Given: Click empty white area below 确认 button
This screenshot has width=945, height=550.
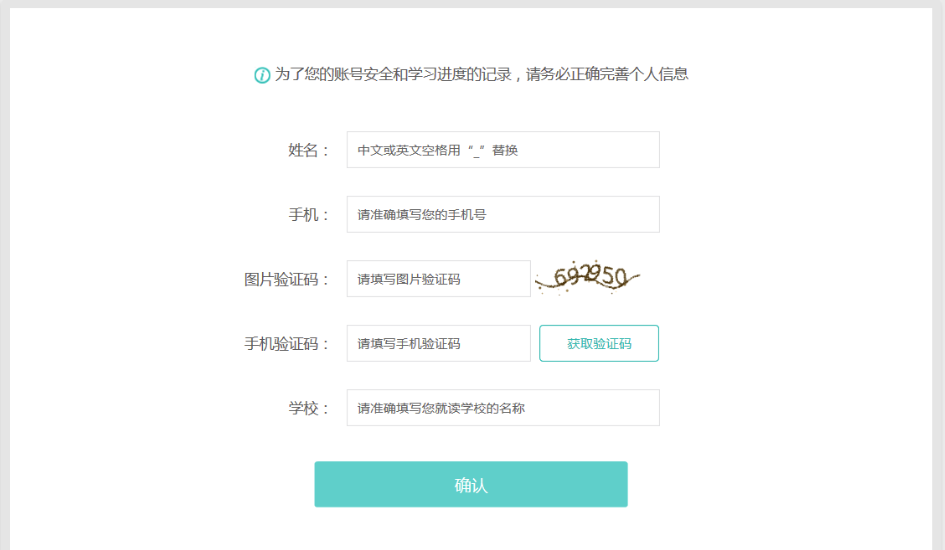Looking at the screenshot, I should (x=471, y=530).
